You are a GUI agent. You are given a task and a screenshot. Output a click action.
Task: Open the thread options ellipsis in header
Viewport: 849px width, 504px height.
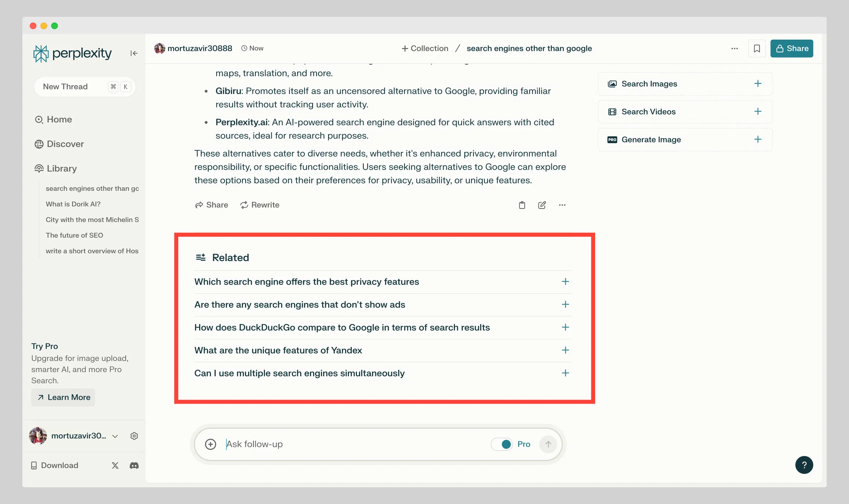pos(734,48)
